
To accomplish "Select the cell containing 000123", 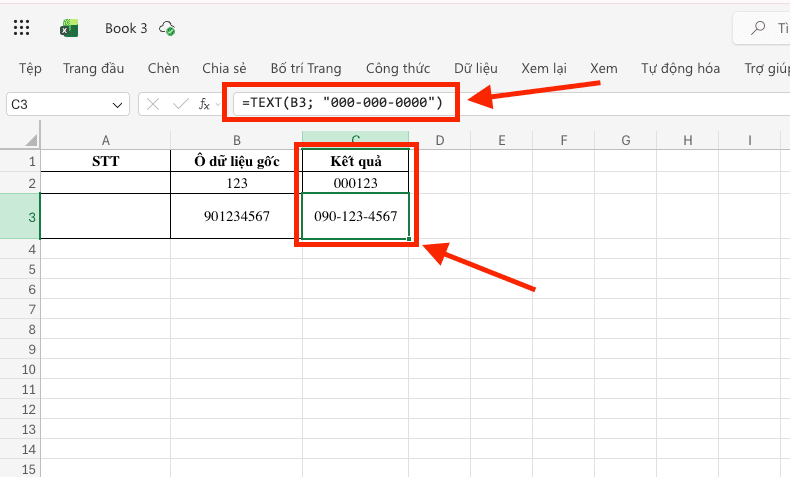I will click(x=355, y=183).
